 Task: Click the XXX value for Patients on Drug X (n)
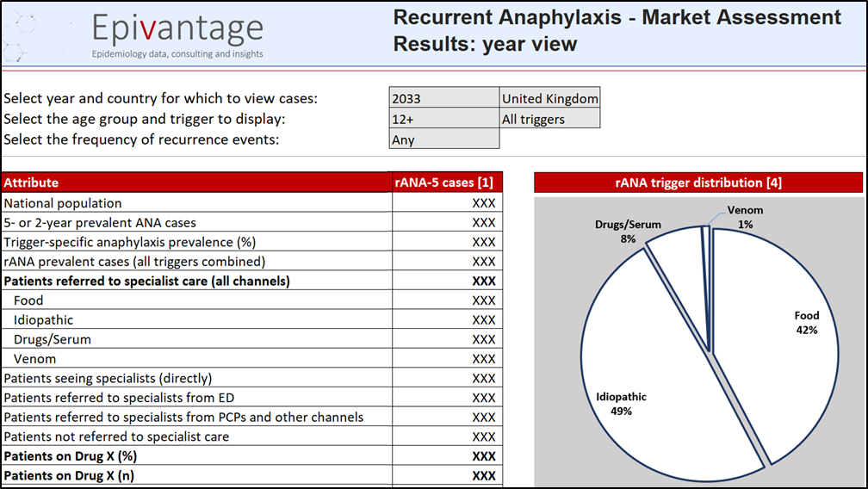[x=483, y=475]
